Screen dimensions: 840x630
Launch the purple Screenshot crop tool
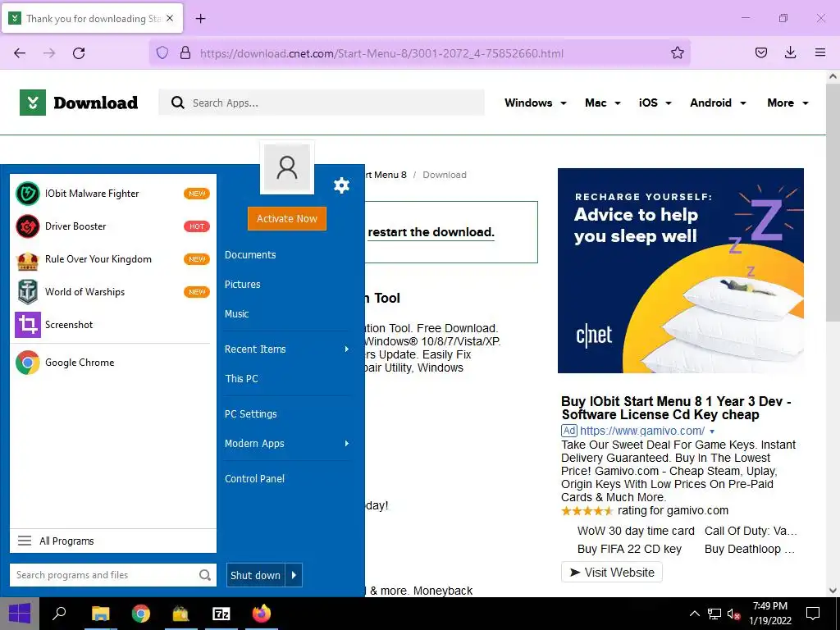(x=27, y=325)
